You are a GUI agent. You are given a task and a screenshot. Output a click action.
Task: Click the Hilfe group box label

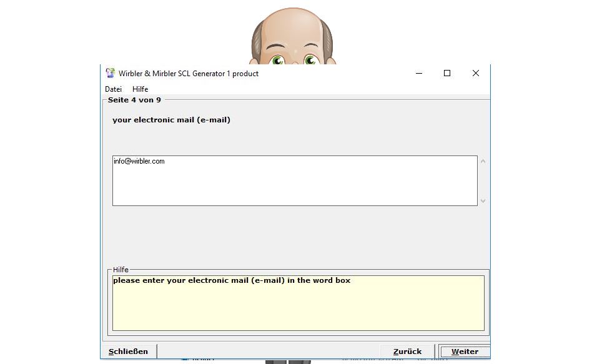(x=121, y=270)
